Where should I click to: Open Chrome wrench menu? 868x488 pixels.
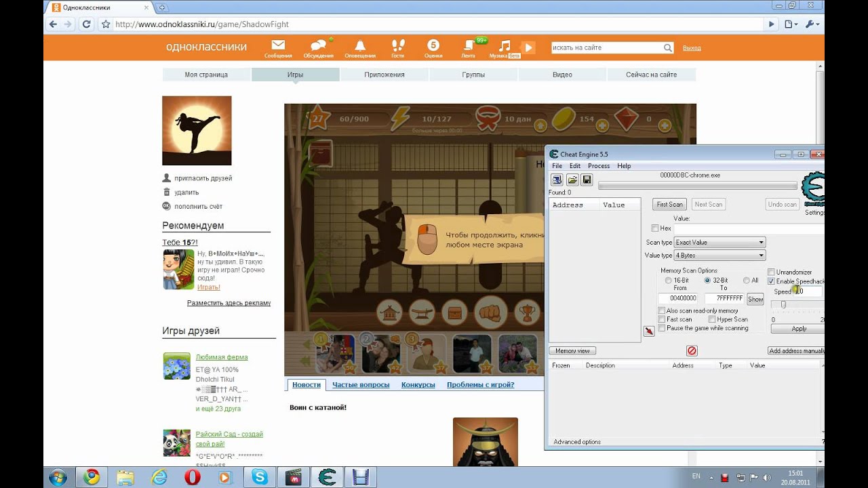(812, 24)
